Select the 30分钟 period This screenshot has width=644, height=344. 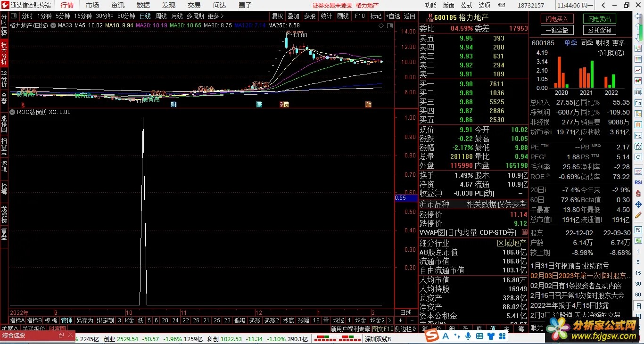[104, 16]
